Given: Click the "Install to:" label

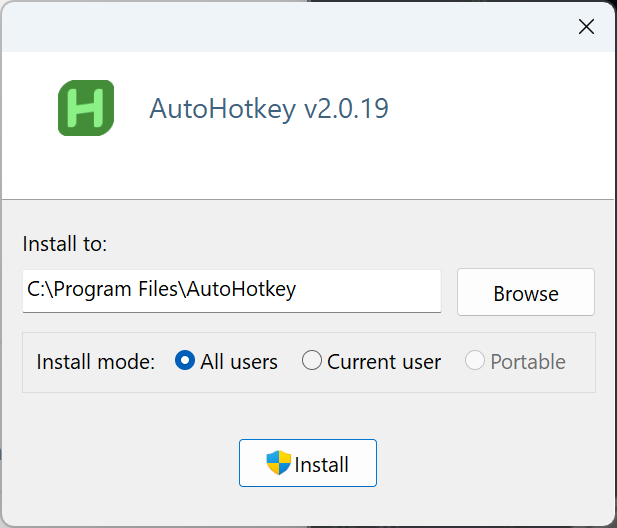Looking at the screenshot, I should (x=65, y=244).
